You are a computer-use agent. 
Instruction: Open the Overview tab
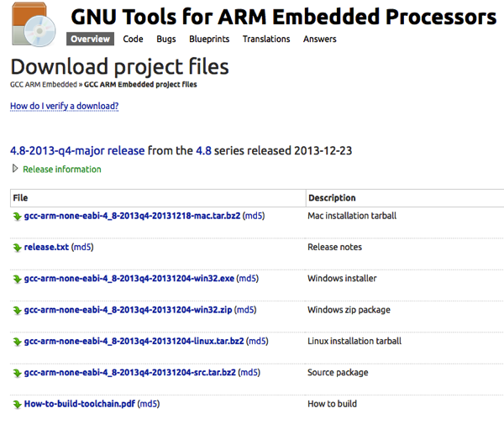[x=90, y=39]
